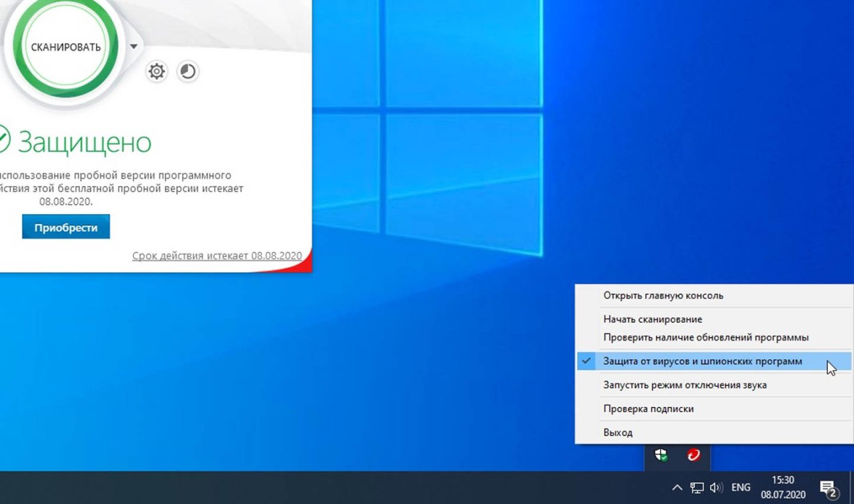The image size is (854, 504).
Task: Open the security report pie icon
Action: click(x=187, y=71)
